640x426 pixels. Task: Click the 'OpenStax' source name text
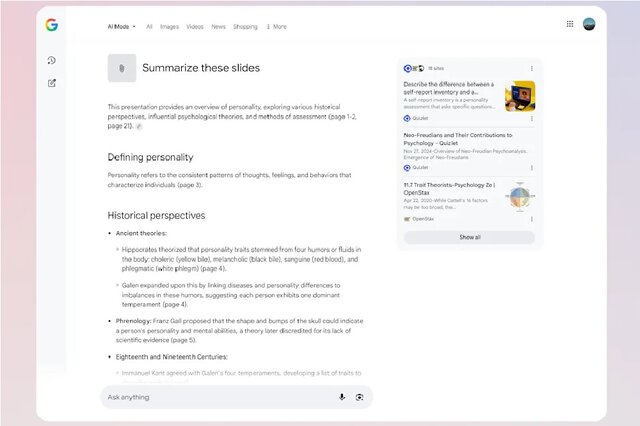tap(423, 219)
